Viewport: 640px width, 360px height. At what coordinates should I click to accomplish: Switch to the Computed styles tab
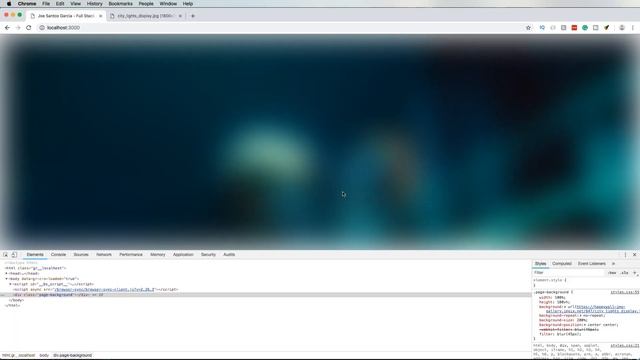tap(562, 264)
